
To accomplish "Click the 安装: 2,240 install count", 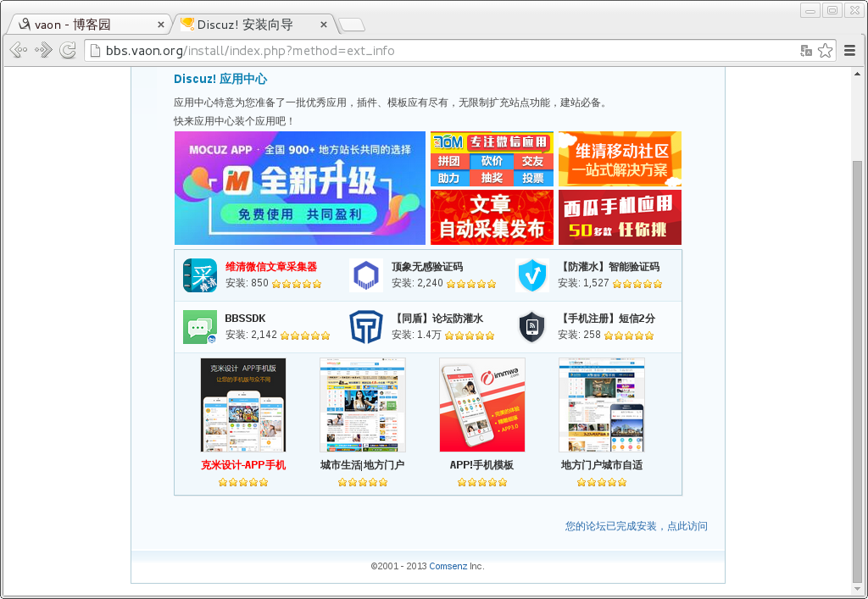I will [417, 283].
